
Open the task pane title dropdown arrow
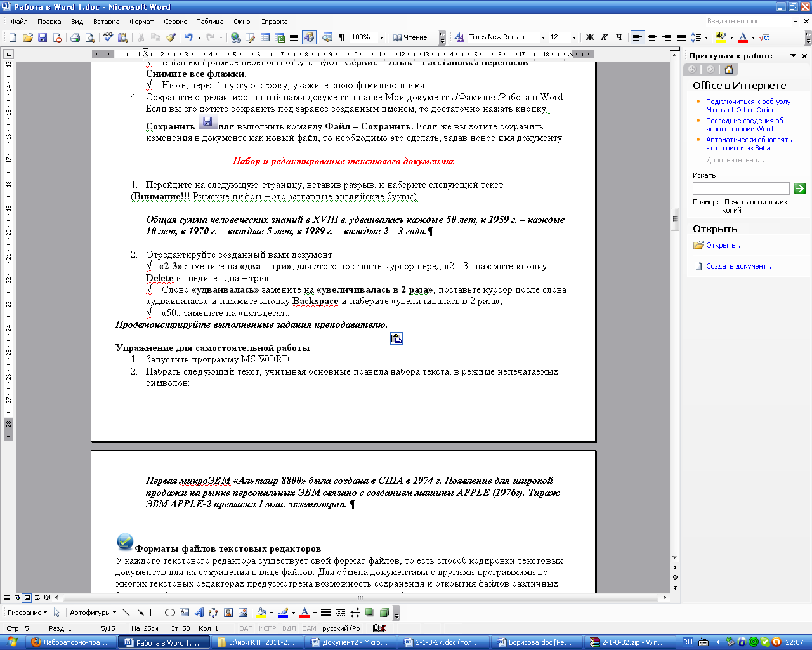(793, 56)
